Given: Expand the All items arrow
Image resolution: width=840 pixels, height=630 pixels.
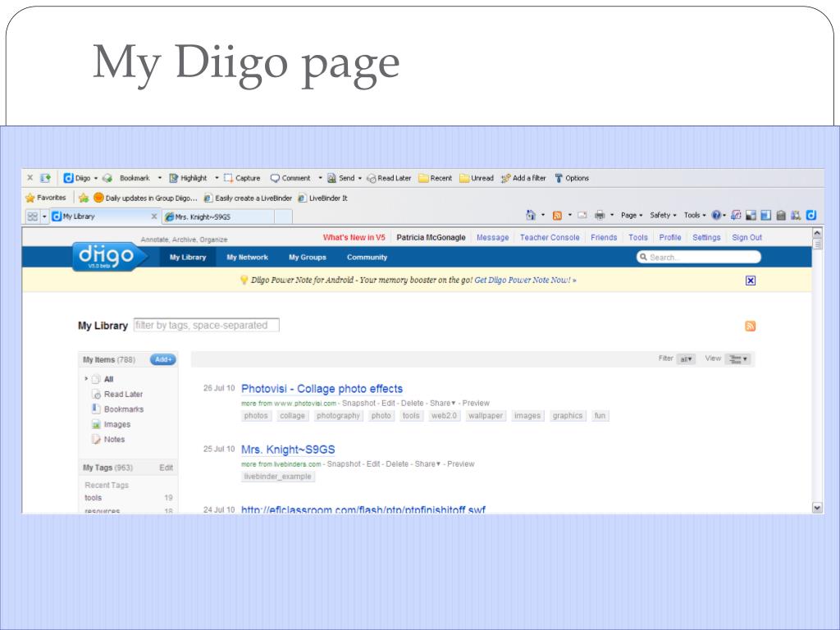Looking at the screenshot, I should (86, 379).
